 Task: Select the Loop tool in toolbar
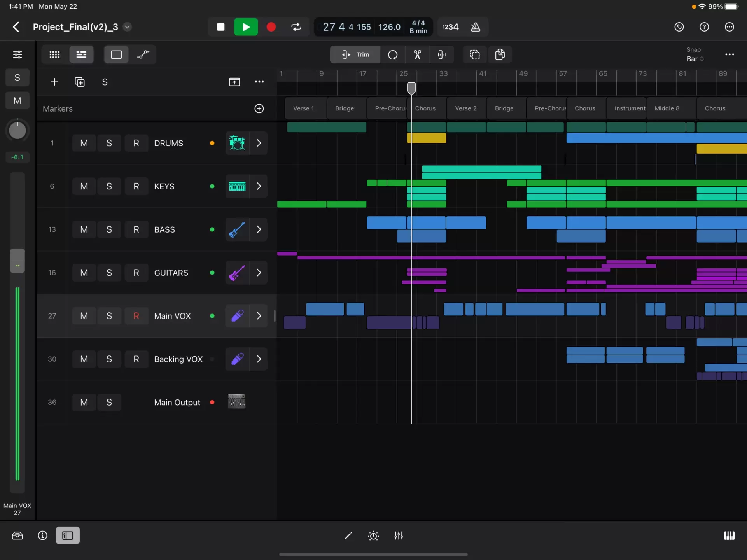tap(393, 54)
